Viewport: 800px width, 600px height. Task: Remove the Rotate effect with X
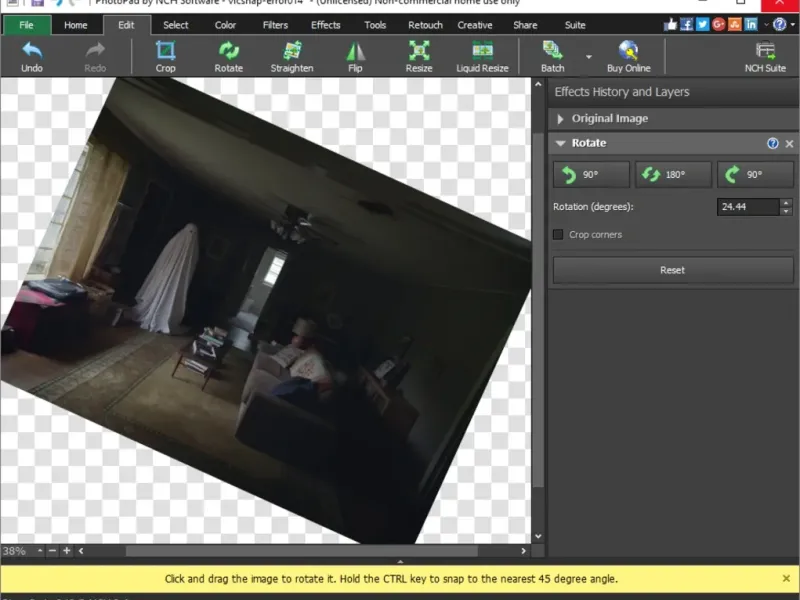789,144
